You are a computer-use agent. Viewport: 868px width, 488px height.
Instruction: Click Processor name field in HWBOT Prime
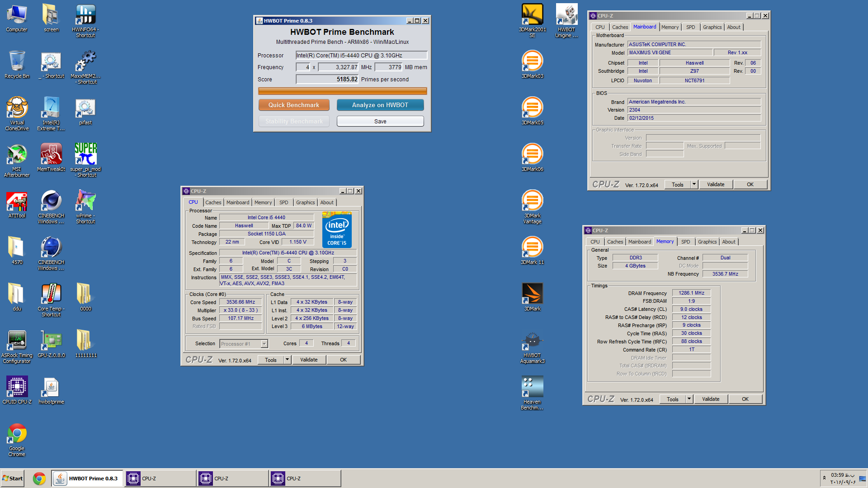[361, 55]
